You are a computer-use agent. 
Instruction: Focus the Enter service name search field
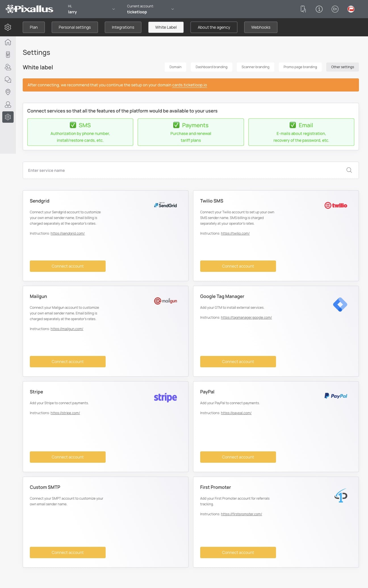click(x=191, y=170)
